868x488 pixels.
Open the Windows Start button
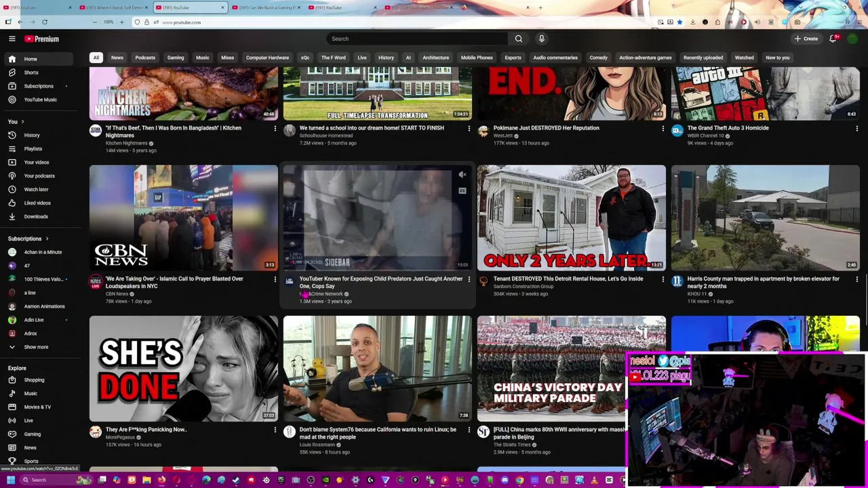pyautogui.click(x=10, y=480)
